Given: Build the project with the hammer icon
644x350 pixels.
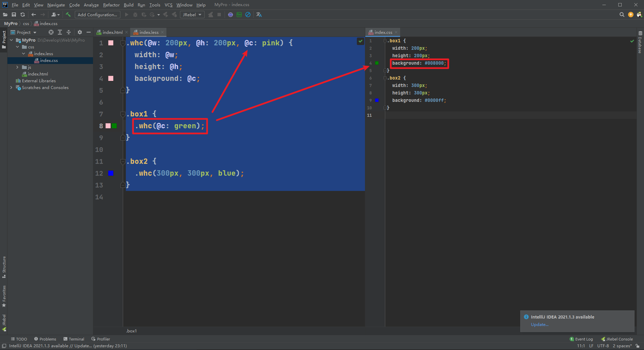Looking at the screenshot, I should pos(68,15).
